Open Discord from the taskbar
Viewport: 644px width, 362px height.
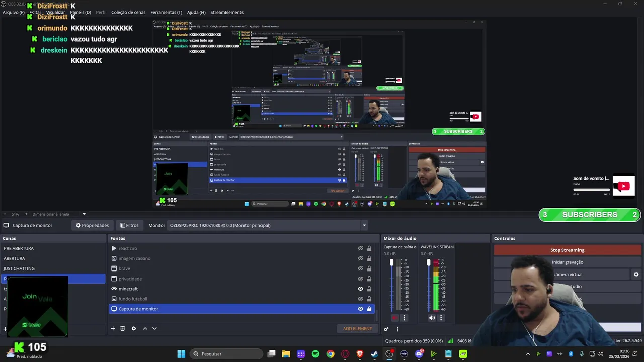(419, 354)
